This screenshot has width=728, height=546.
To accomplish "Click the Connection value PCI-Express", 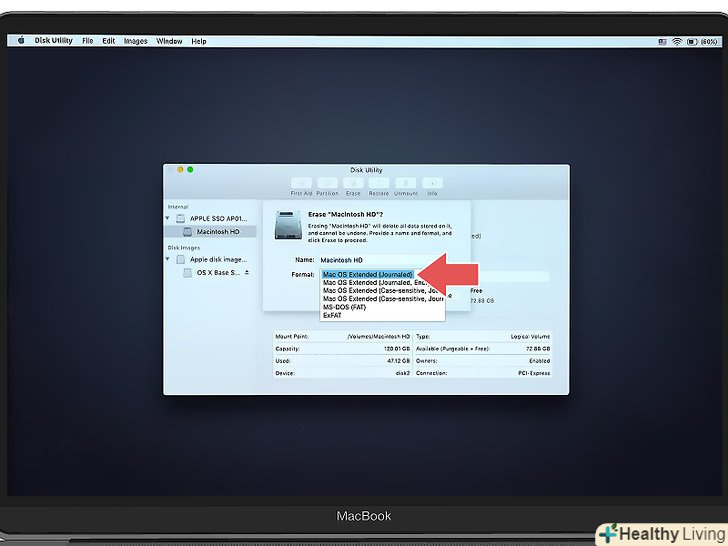I will (534, 373).
